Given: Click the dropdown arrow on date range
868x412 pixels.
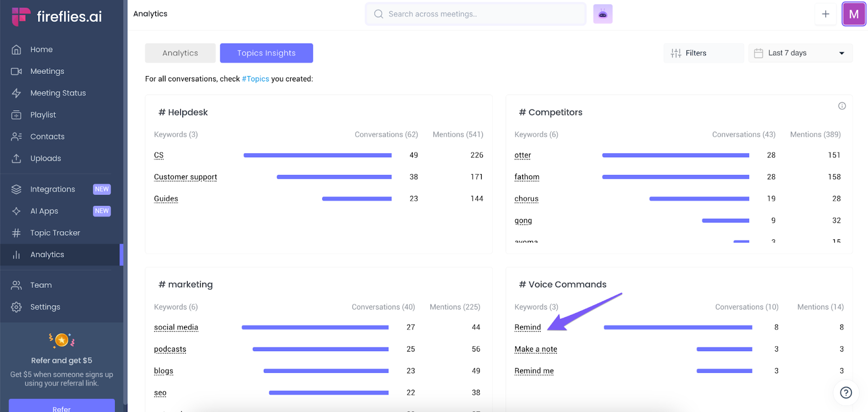Looking at the screenshot, I should [842, 53].
